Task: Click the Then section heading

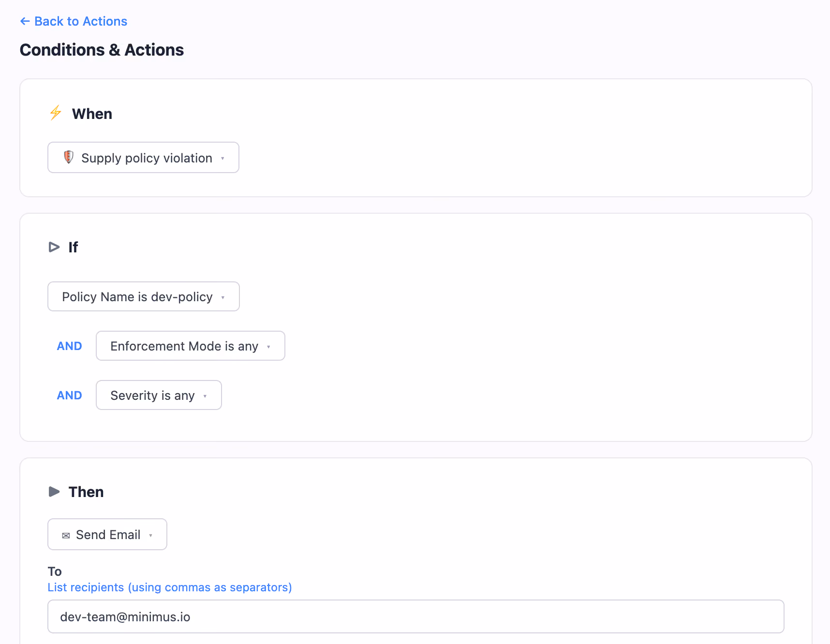Action: [x=86, y=492]
